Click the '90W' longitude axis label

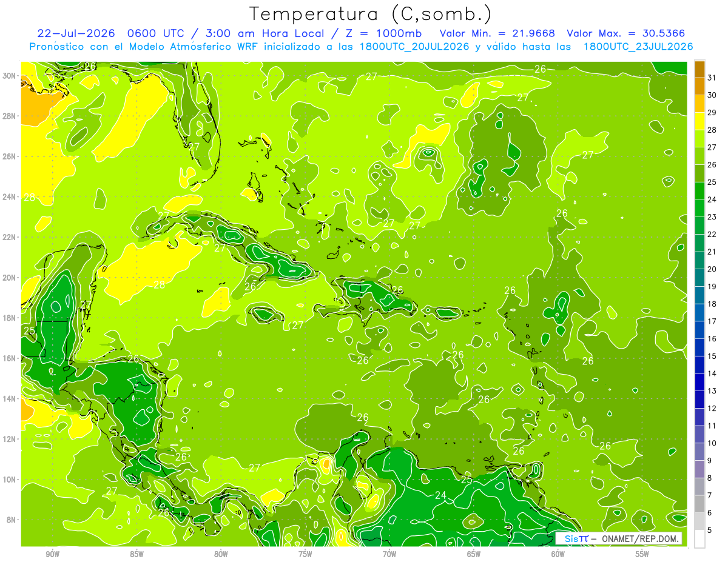[x=52, y=554]
